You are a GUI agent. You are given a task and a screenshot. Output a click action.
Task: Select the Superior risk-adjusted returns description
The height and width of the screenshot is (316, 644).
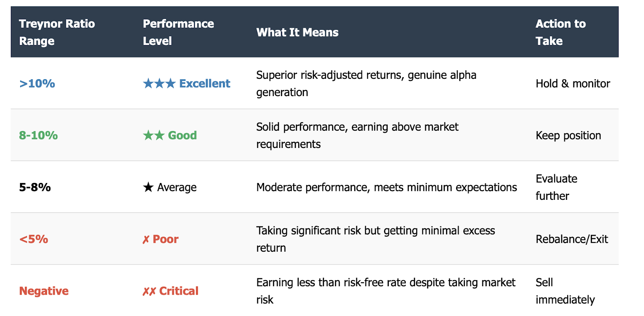pyautogui.click(x=366, y=83)
